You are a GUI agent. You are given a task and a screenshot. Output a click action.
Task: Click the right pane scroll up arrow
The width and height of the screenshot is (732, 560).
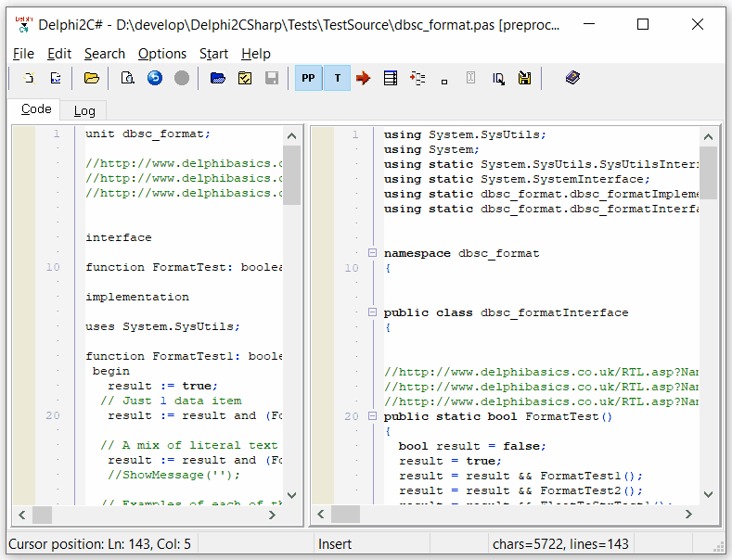point(708,136)
